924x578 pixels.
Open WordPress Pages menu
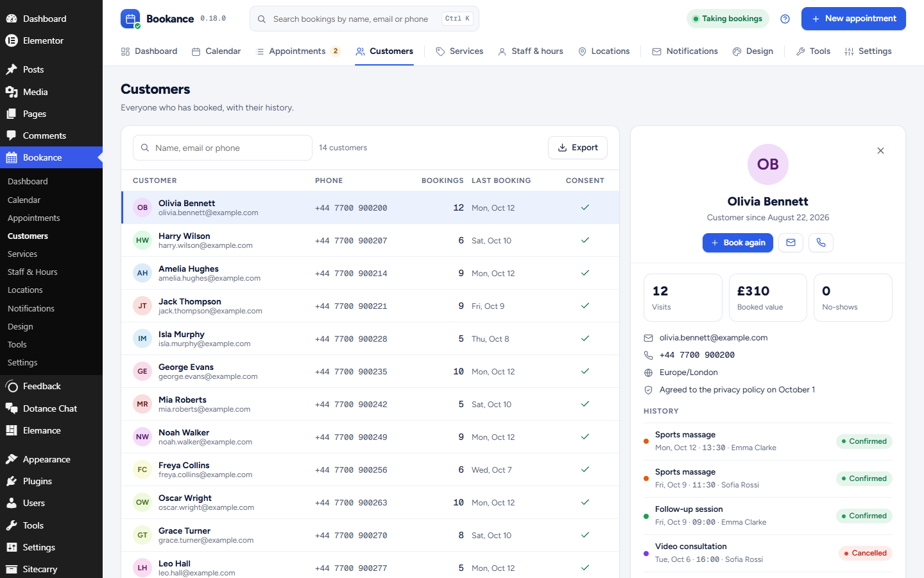pos(51,114)
